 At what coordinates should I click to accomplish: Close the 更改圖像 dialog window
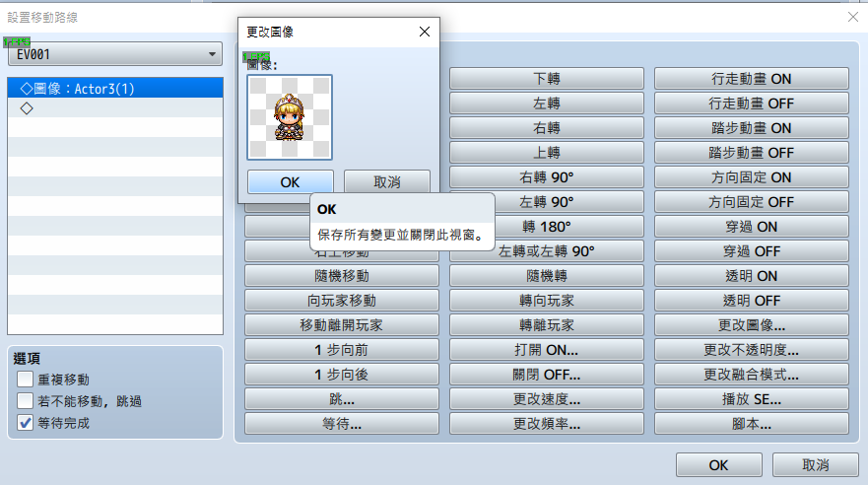pyautogui.click(x=425, y=32)
